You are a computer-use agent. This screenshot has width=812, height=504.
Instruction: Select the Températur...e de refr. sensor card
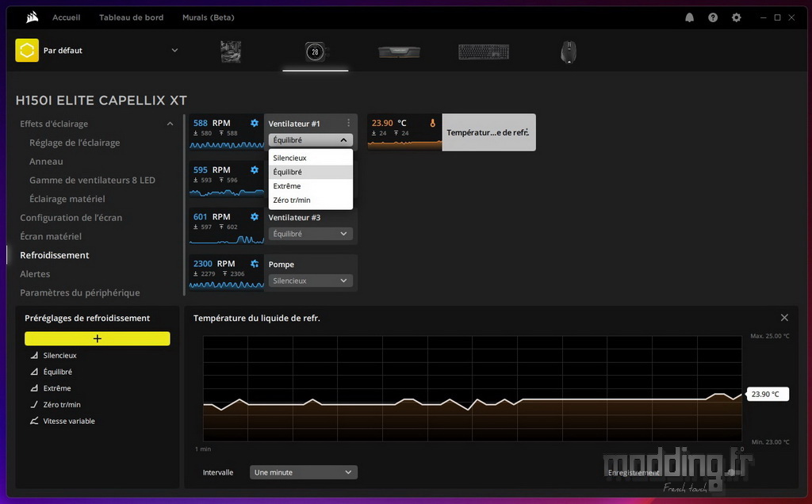tap(488, 132)
